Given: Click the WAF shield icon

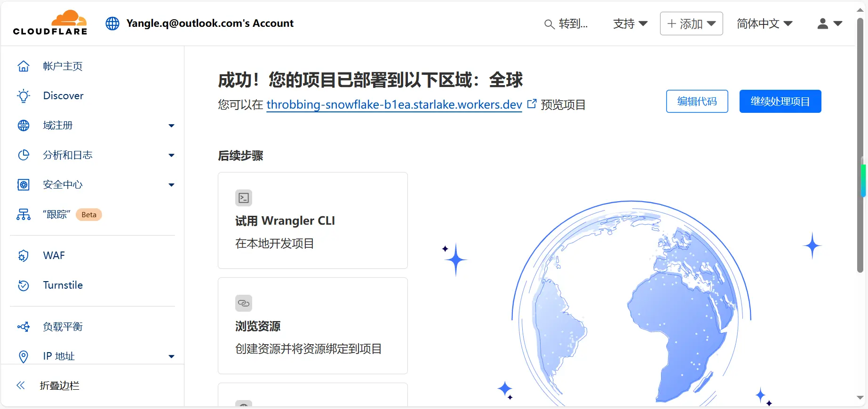Looking at the screenshot, I should [24, 256].
